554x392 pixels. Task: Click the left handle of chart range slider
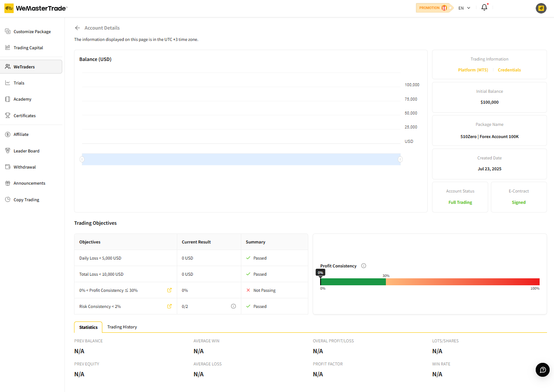click(82, 159)
